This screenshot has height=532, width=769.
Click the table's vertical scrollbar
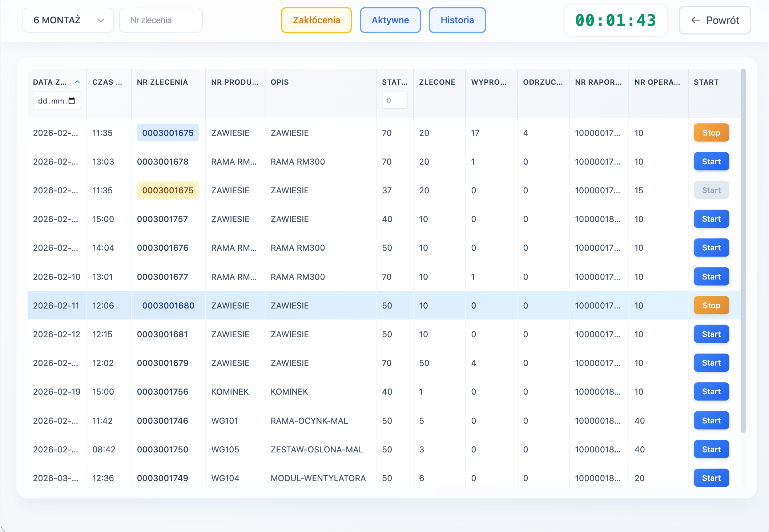pos(743,251)
